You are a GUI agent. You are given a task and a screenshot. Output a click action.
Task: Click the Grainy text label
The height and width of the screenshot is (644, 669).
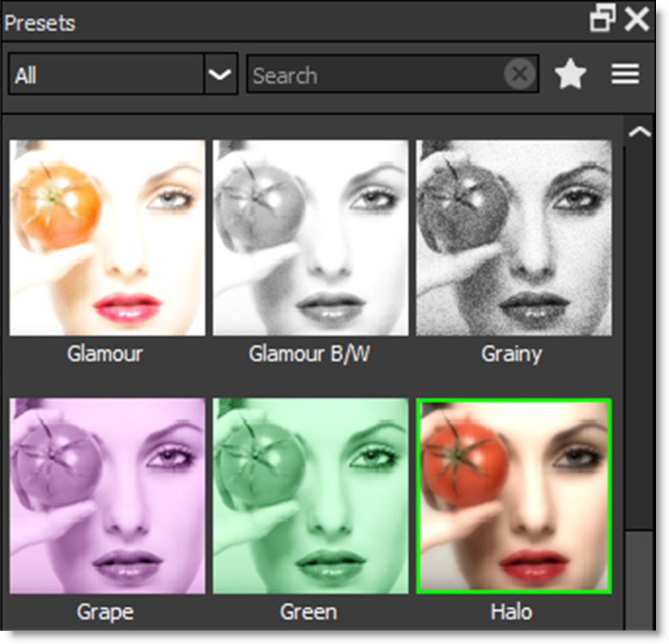pyautogui.click(x=511, y=354)
